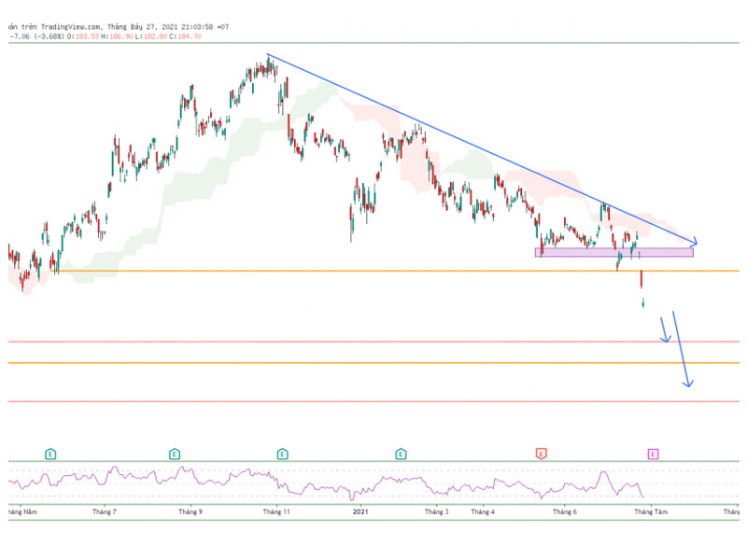Open green earnings marker nearest Tháng 9 label
Screen dimensions: 747x560
175,454
